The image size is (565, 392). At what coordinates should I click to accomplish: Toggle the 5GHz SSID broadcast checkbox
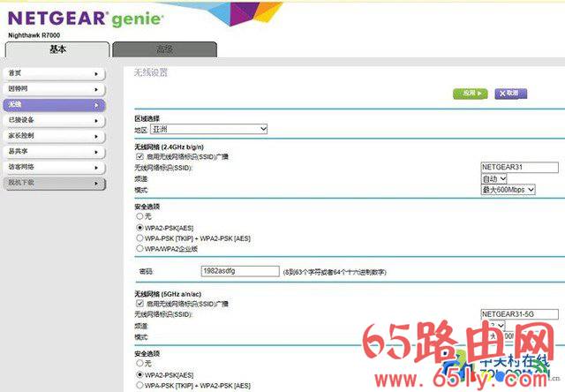tap(139, 304)
